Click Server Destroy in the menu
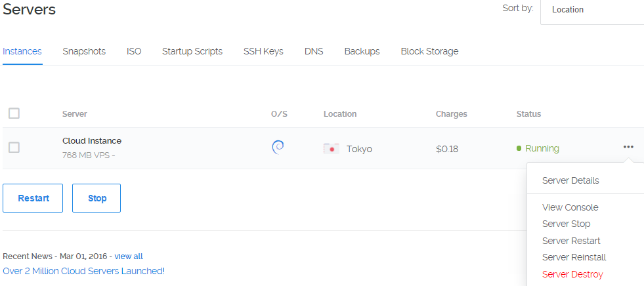644x286 pixels. pyautogui.click(x=572, y=274)
